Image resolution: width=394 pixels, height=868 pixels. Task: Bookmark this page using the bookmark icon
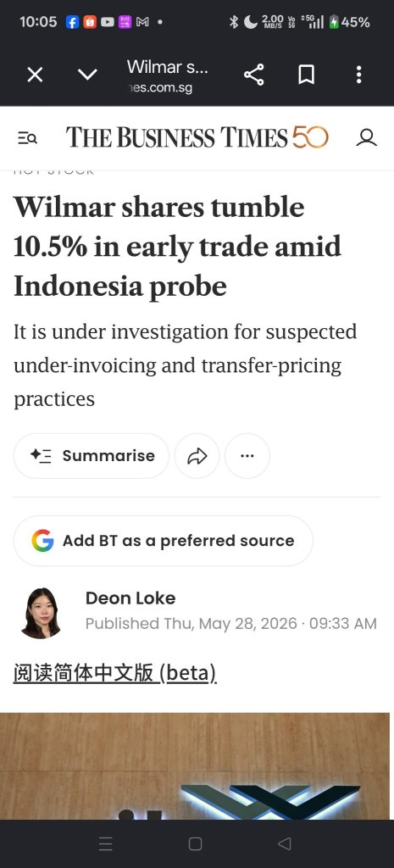point(306,75)
